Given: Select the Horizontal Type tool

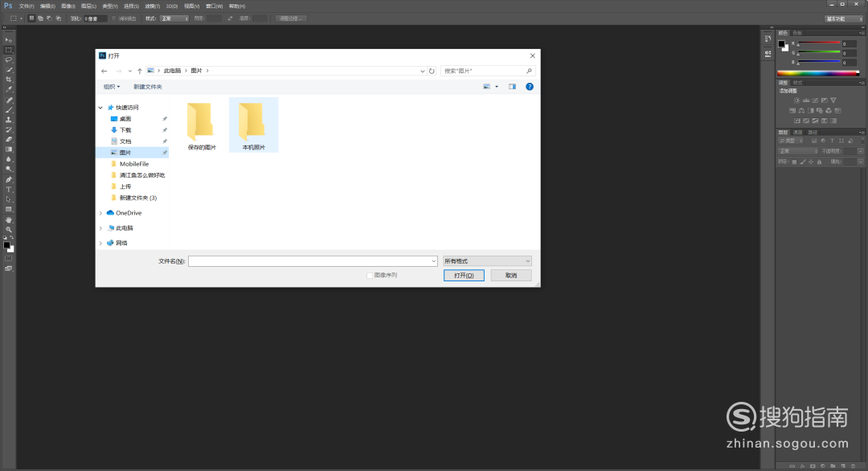Looking at the screenshot, I should coord(8,190).
